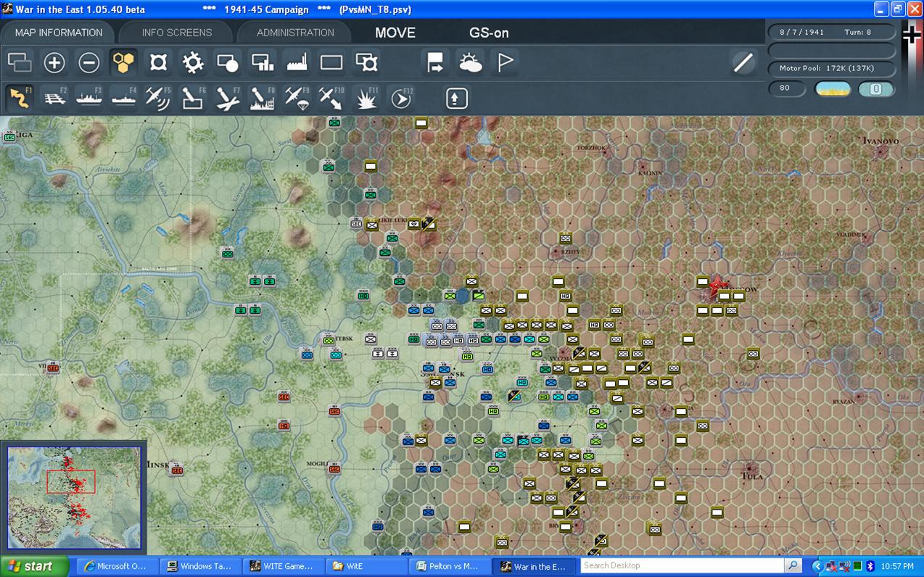Select F3 naval transport mode
The width and height of the screenshot is (924, 577).
pyautogui.click(x=89, y=98)
